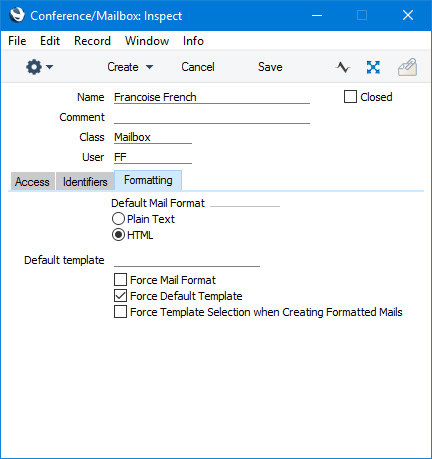Switch to the Identifiers tab
The height and width of the screenshot is (459, 432).
pyautogui.click(x=85, y=182)
